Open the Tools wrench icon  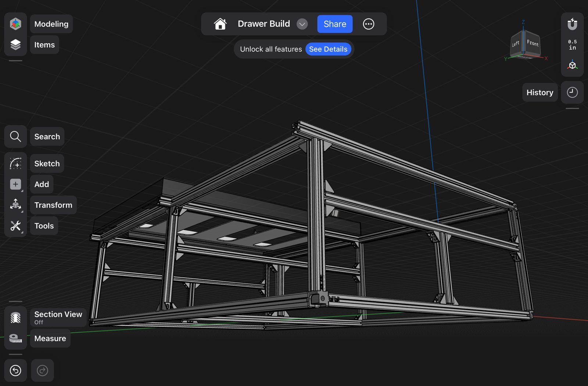click(x=15, y=226)
